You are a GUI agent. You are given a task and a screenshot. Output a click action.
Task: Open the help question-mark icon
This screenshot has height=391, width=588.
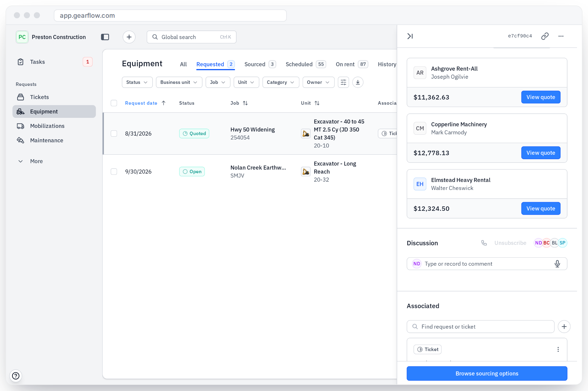click(16, 376)
